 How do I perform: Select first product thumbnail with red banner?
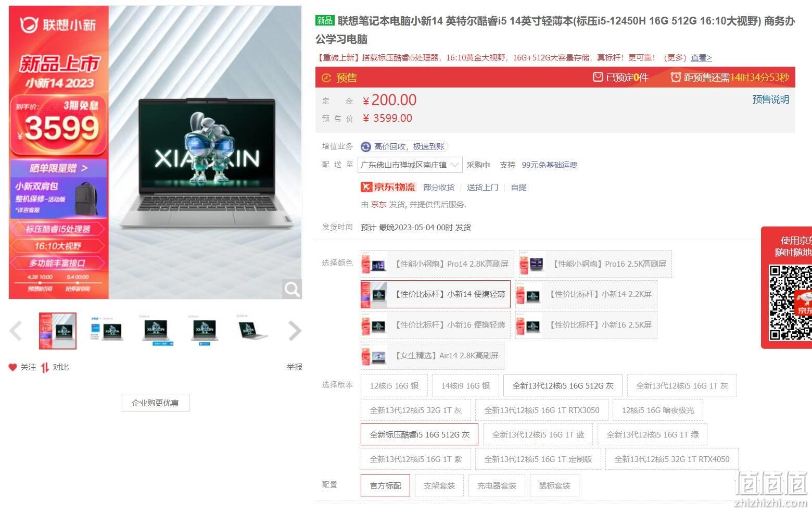pos(58,331)
